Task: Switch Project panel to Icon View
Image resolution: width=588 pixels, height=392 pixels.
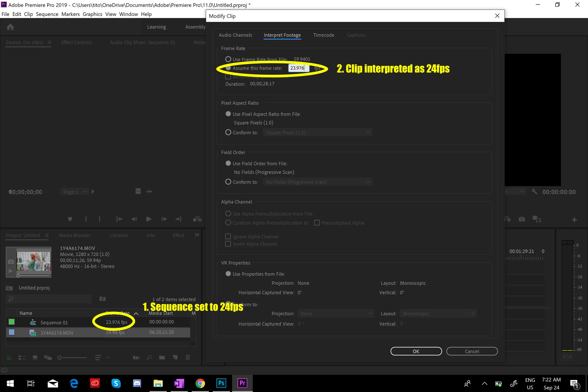Action: [x=35, y=357]
